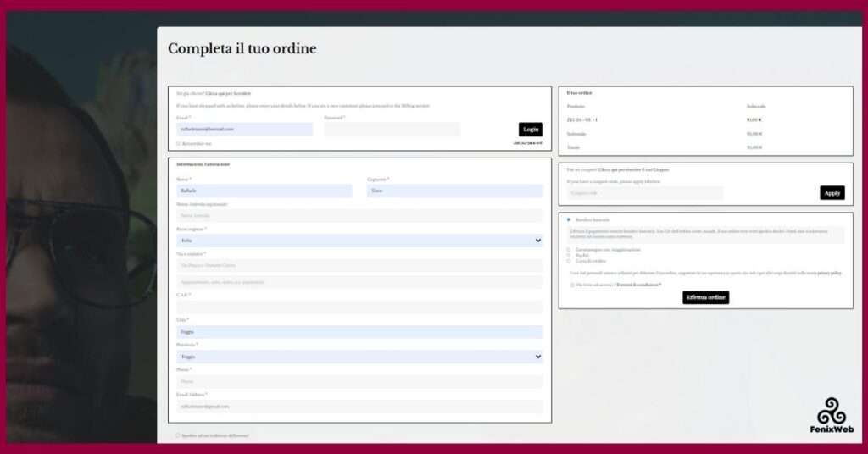The height and width of the screenshot is (454, 868).
Task: Expand the Provincia dropdown showing Foggia
Action: (359, 357)
